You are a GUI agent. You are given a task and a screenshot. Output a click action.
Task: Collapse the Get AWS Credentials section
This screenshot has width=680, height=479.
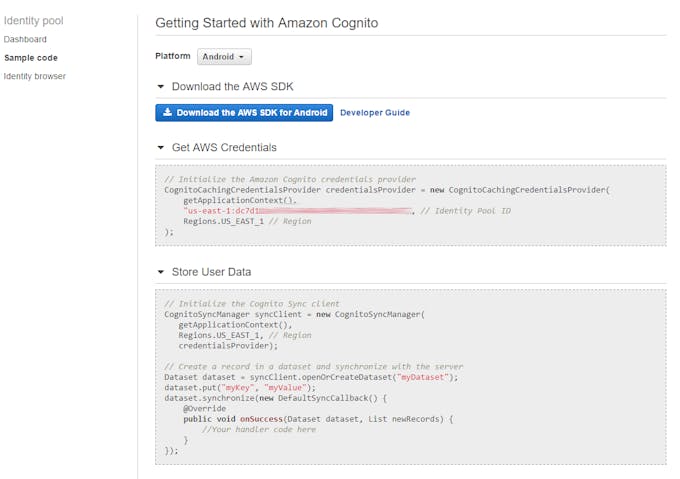[x=160, y=148]
